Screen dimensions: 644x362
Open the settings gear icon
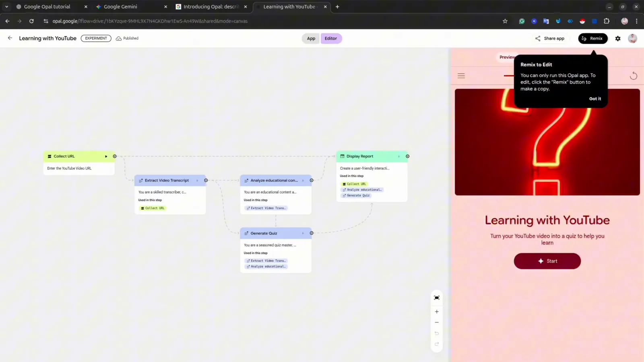point(618,39)
